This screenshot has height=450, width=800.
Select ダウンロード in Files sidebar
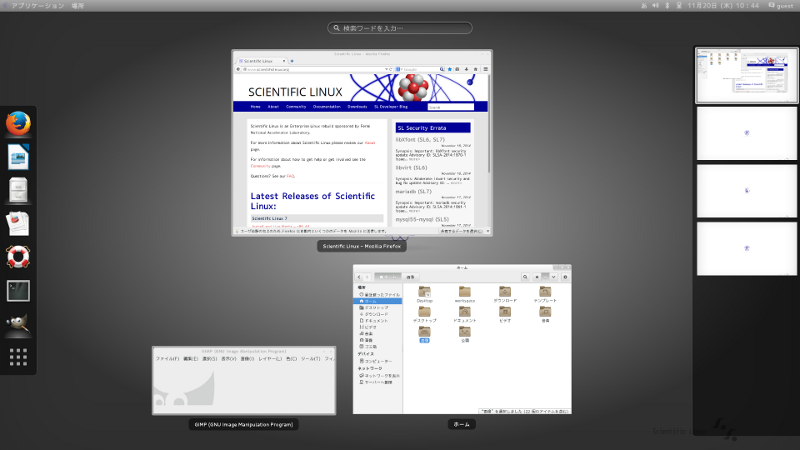[378, 314]
